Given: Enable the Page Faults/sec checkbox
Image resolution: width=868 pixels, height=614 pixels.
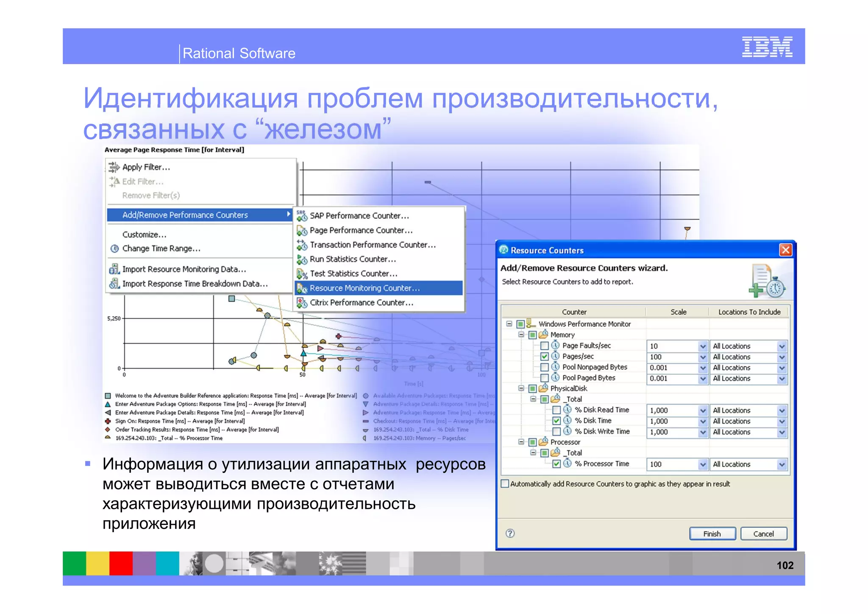Looking at the screenshot, I should [545, 346].
